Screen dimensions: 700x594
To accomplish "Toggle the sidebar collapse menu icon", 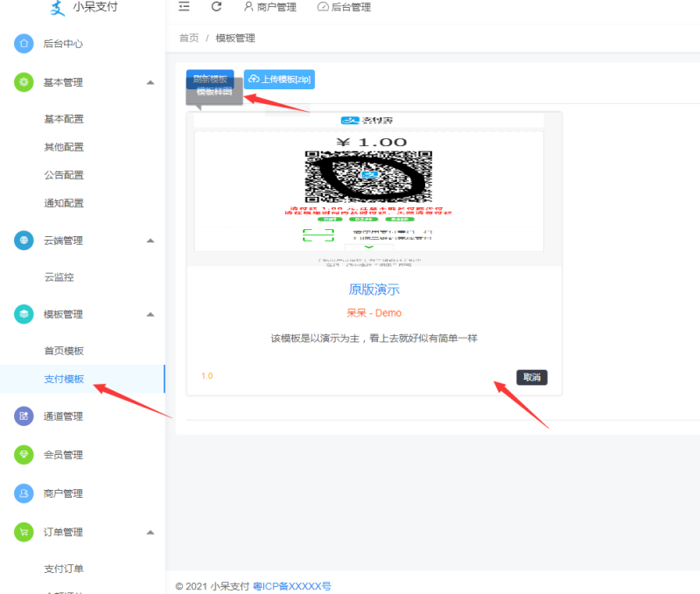I will (184, 6).
